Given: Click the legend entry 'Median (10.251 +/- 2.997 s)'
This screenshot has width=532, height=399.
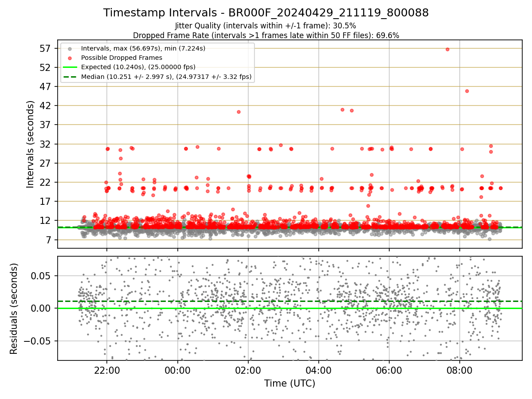Looking at the screenshot, I should [166, 77].
